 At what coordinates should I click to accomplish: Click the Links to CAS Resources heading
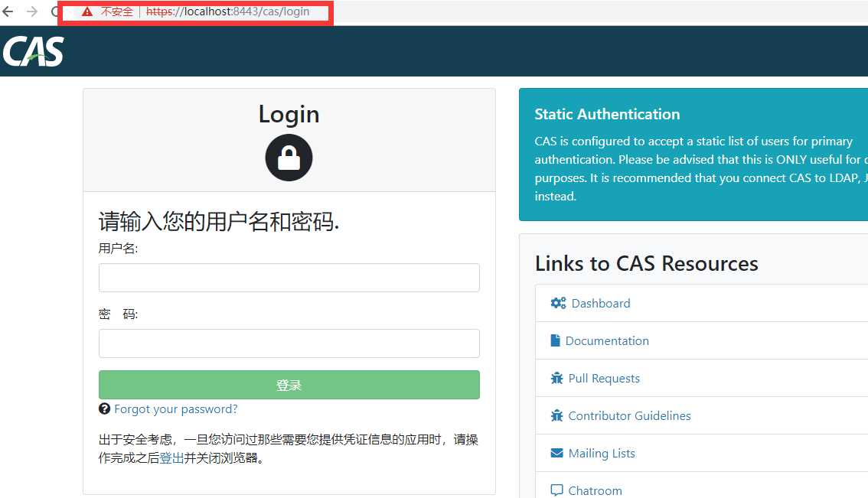pos(647,263)
